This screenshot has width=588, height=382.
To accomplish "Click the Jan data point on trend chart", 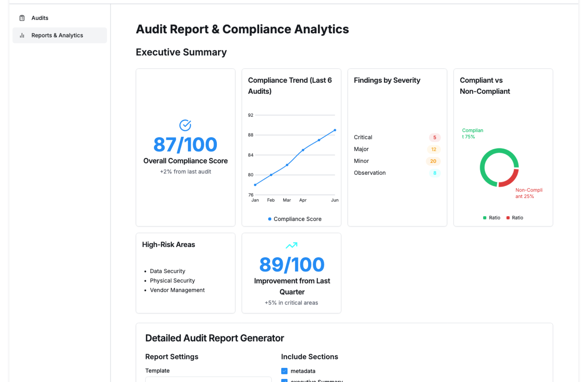I will click(x=255, y=185).
